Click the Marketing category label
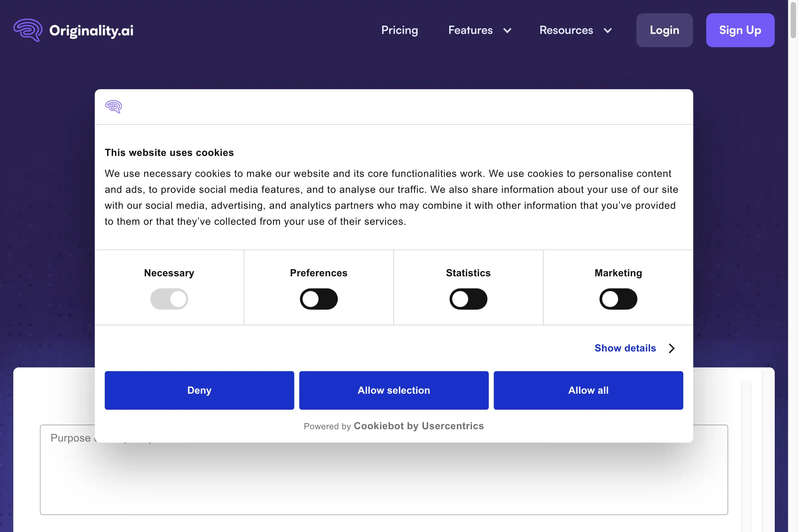 (618, 273)
